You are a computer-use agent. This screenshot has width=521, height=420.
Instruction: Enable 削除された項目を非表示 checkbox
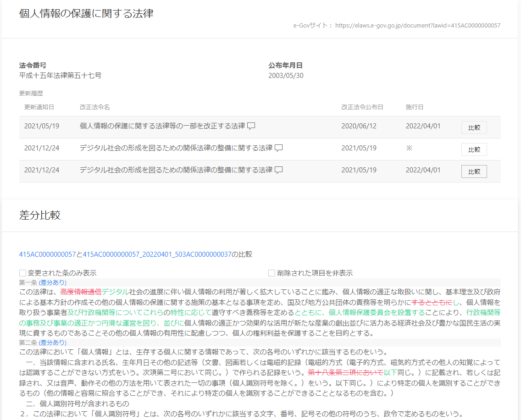[272, 273]
